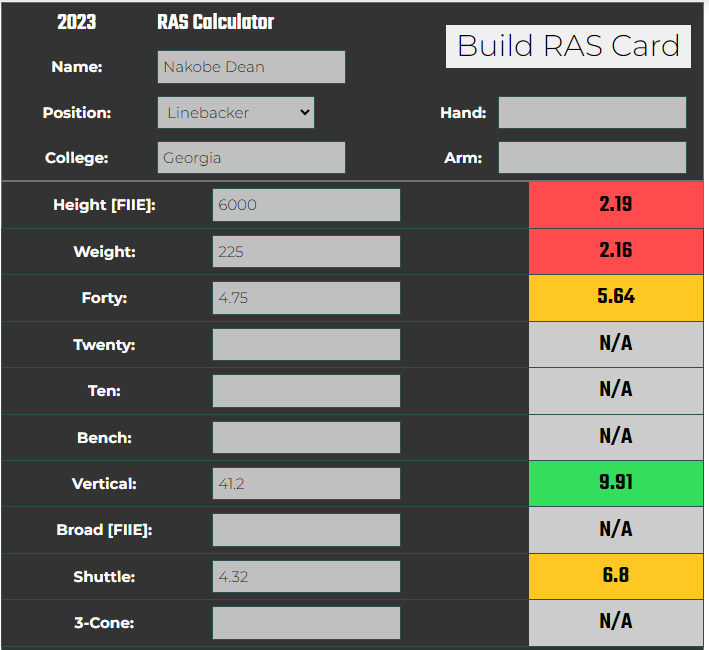The width and height of the screenshot is (709, 650).
Task: Select the College field with Georgia
Action: [x=251, y=158]
